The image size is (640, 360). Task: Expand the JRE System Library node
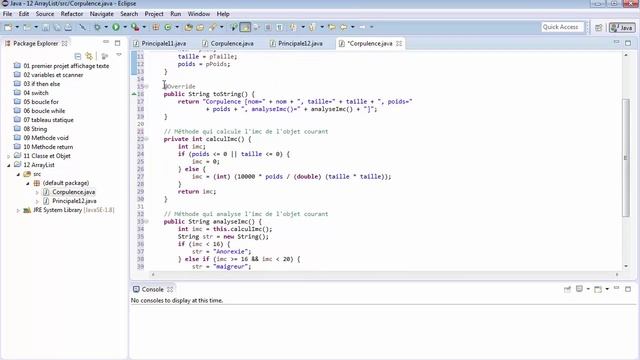pos(18,210)
